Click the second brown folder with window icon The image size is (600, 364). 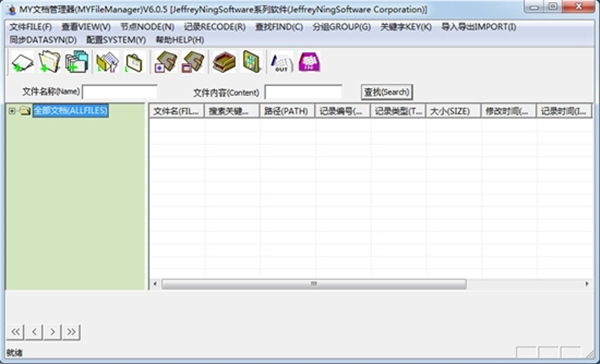pos(193,62)
